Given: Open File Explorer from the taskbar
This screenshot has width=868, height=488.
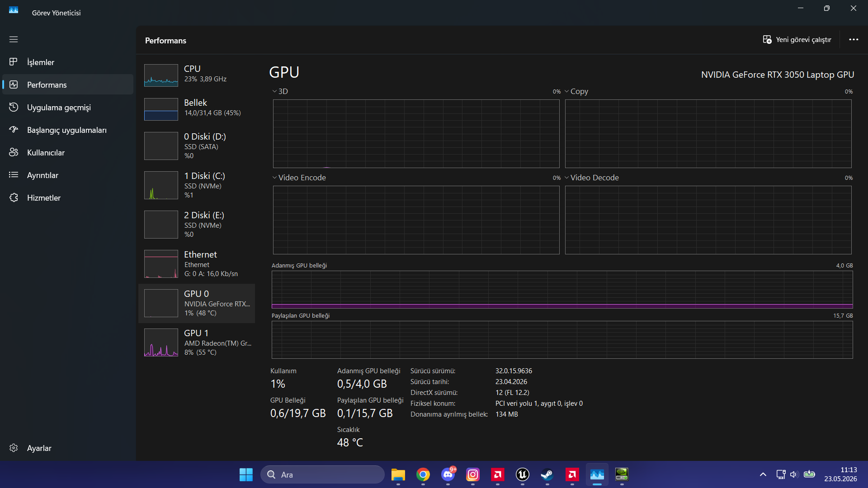Looking at the screenshot, I should [398, 474].
